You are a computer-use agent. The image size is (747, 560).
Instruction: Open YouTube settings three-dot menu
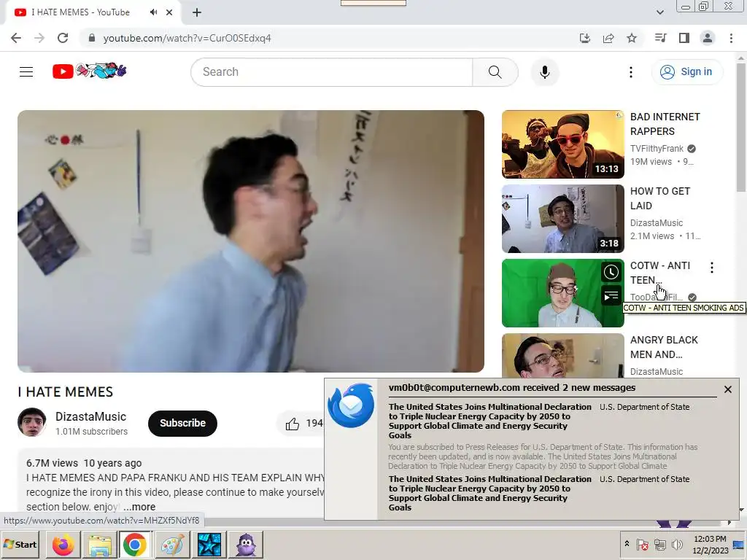[631, 72]
